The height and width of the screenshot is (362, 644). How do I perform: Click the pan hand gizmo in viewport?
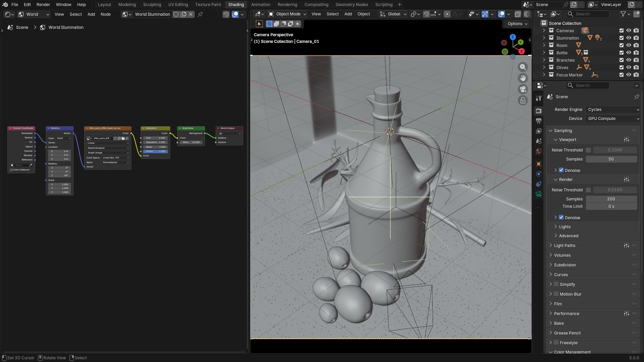(523, 78)
